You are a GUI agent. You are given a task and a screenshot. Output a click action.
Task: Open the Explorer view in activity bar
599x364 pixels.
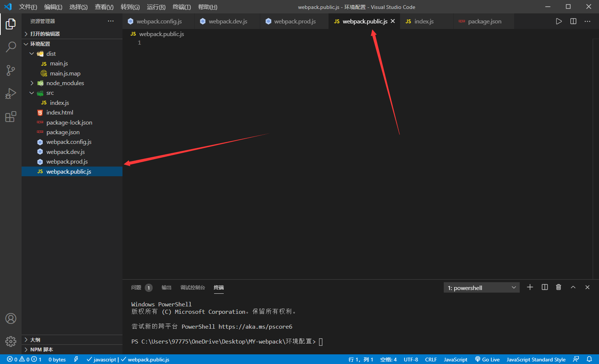pos(11,24)
